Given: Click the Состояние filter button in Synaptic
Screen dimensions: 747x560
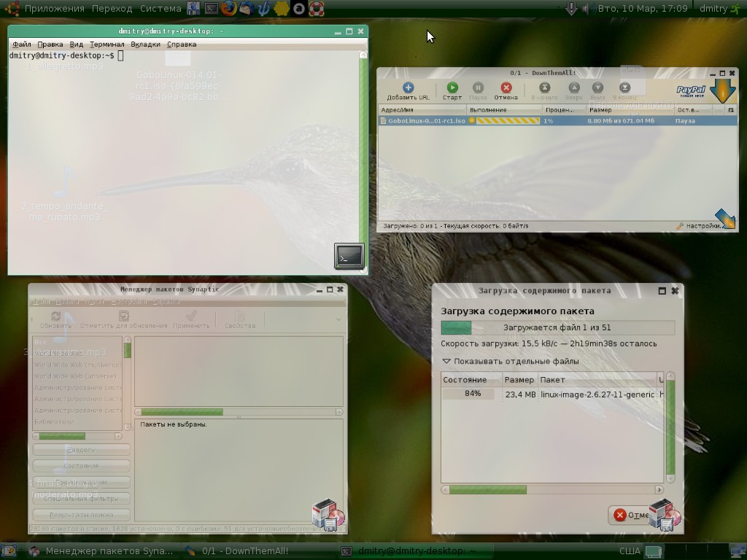Looking at the screenshot, I should coord(81,465).
